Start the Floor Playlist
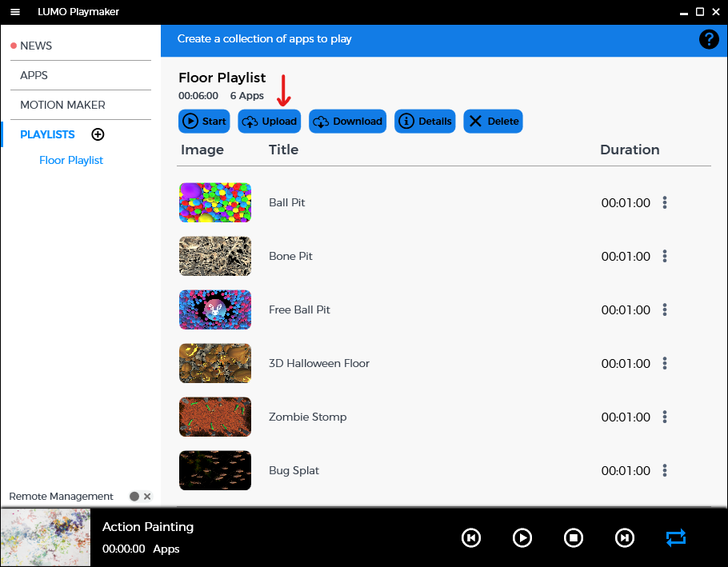This screenshot has height=567, width=728. [x=204, y=121]
